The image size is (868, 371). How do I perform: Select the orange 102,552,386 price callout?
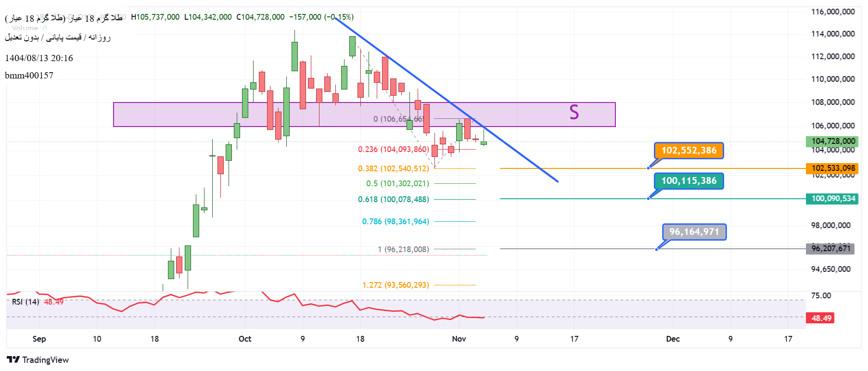[689, 151]
